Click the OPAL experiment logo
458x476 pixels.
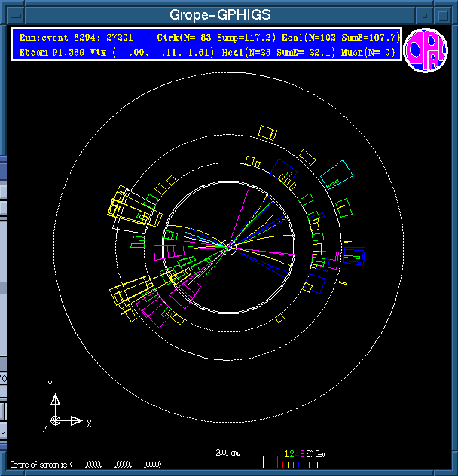coord(426,50)
